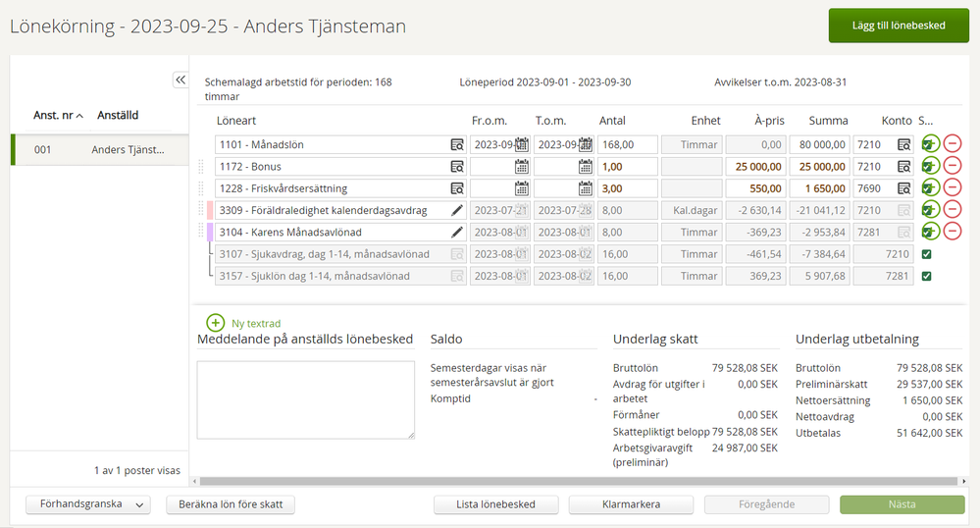Open the Konto lookup for the 7690 account
This screenshot has height=528, width=980.
903,188
